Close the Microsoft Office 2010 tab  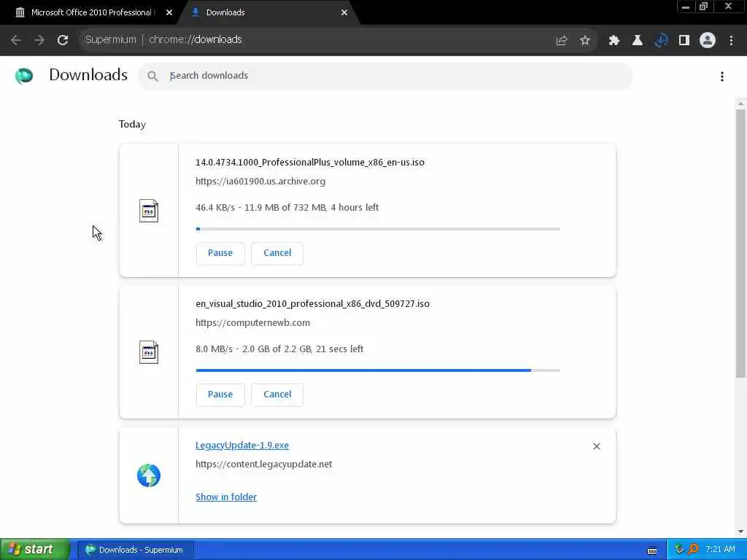click(x=169, y=13)
